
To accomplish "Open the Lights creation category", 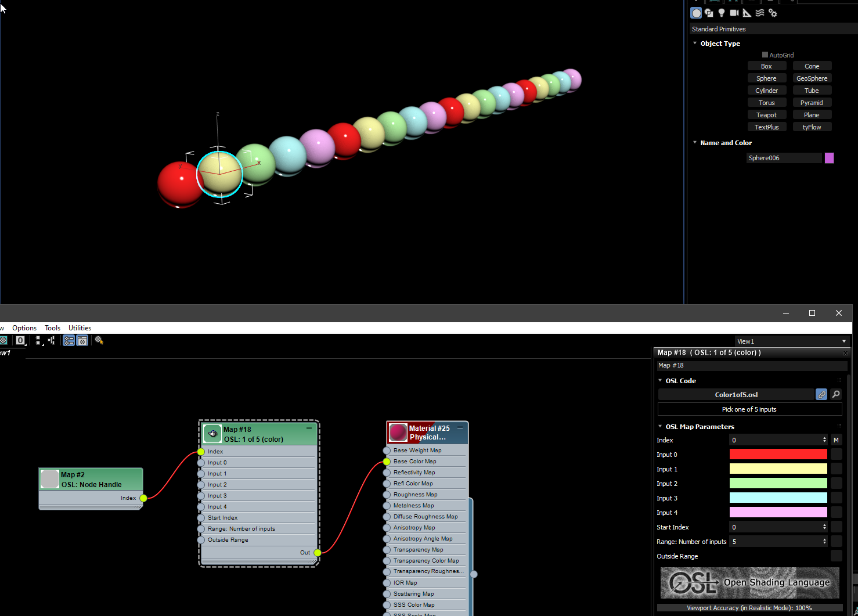I will coord(722,12).
